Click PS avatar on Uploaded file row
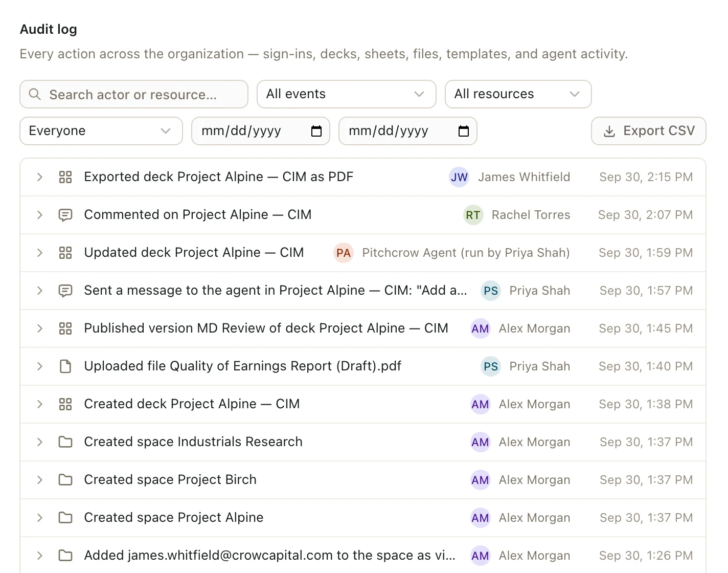 point(491,366)
